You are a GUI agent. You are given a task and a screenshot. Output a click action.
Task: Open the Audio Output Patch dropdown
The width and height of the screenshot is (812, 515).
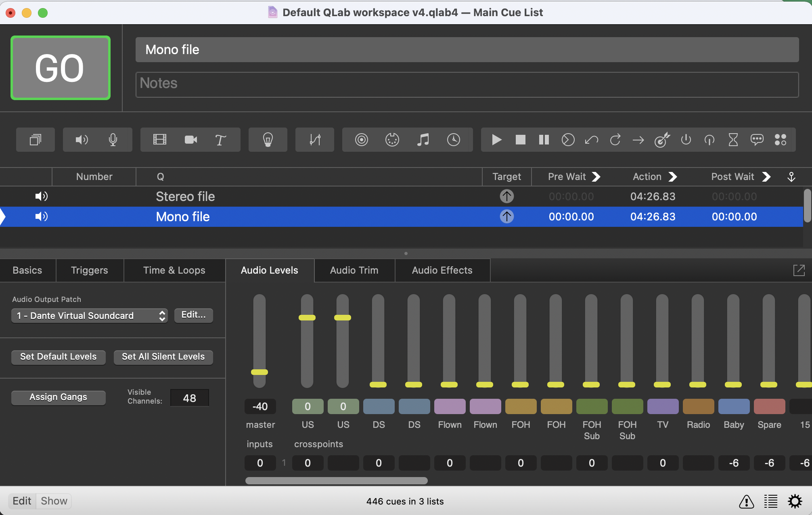pyautogui.click(x=89, y=316)
